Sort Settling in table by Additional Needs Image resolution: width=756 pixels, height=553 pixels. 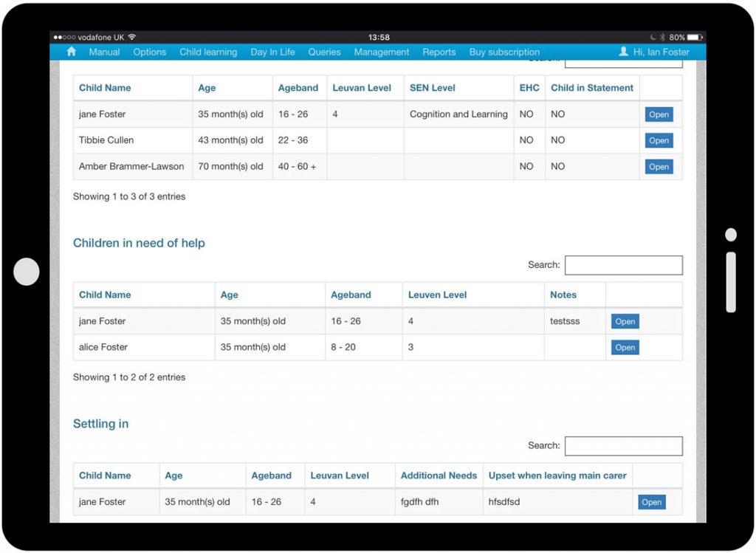439,475
